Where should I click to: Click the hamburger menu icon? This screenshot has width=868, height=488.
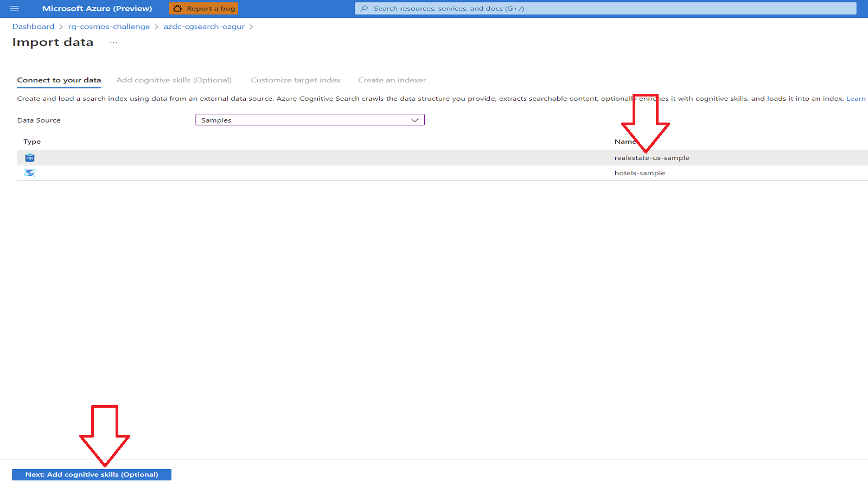pyautogui.click(x=15, y=8)
